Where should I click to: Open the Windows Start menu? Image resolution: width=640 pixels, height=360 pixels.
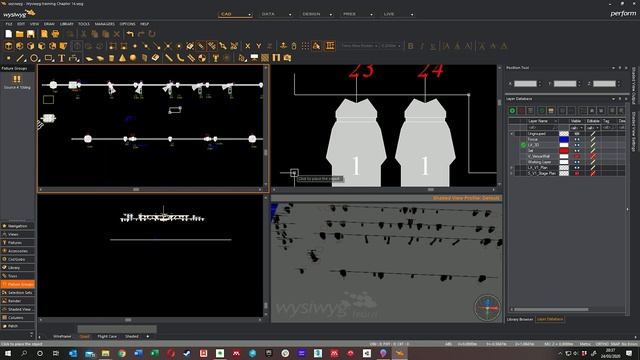pyautogui.click(x=8, y=353)
